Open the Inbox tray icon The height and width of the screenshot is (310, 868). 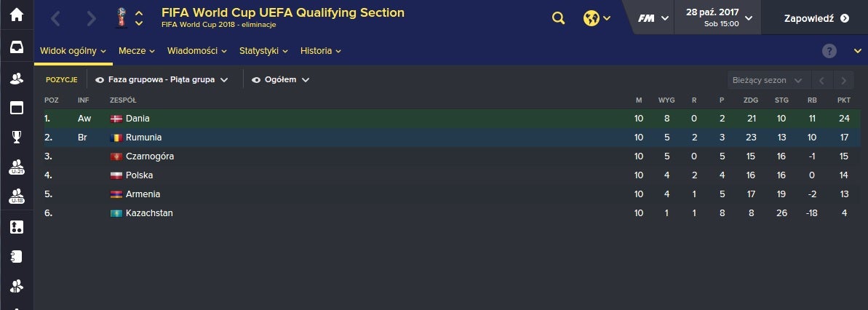click(x=17, y=47)
